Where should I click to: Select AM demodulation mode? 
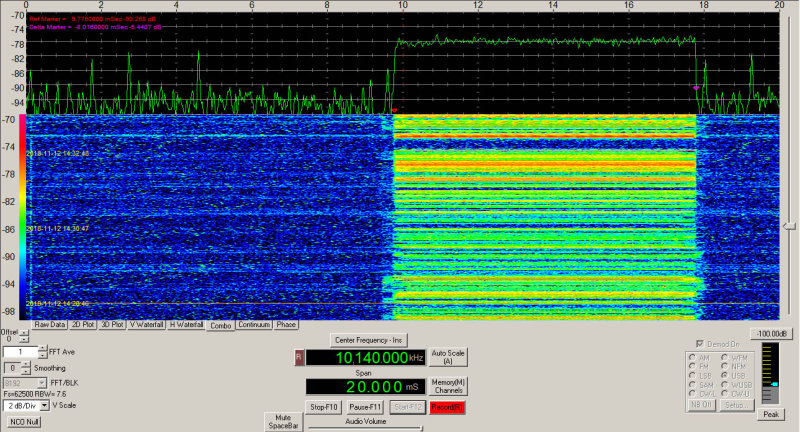click(692, 358)
